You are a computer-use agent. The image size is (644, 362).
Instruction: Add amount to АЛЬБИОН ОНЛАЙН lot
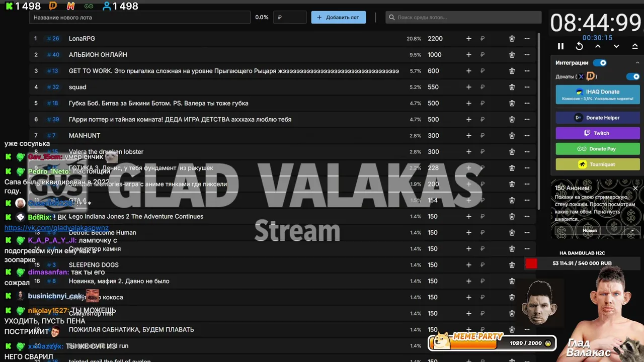coord(468,55)
